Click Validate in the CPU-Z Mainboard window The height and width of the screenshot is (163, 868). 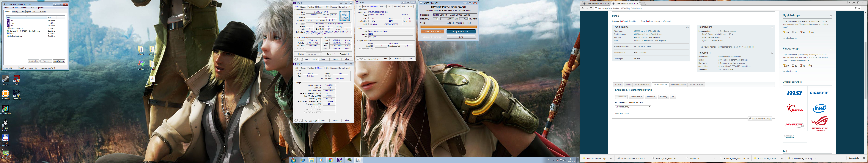[398, 58]
